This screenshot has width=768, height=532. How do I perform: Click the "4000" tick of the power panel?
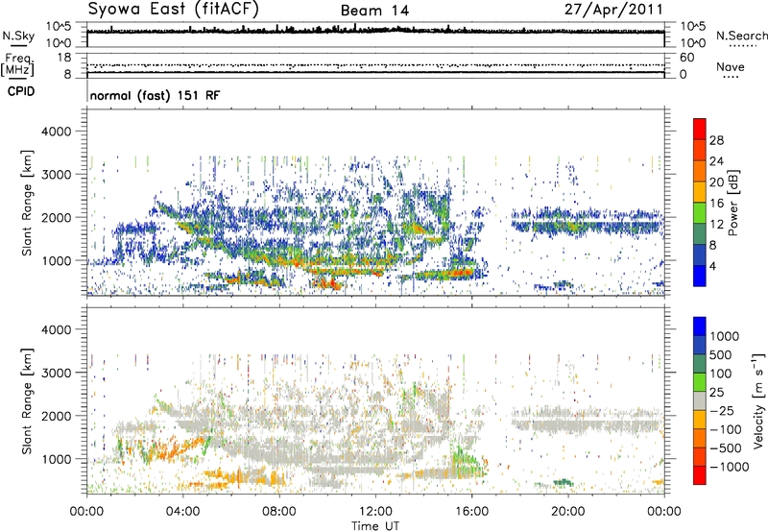57,132
